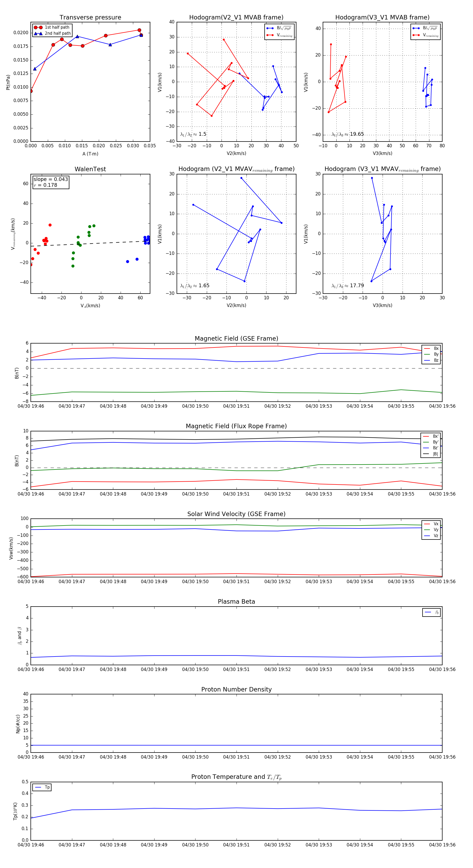Select the "Bz'" legend entry
Viewport: 473px width, 868px height.
(431, 448)
